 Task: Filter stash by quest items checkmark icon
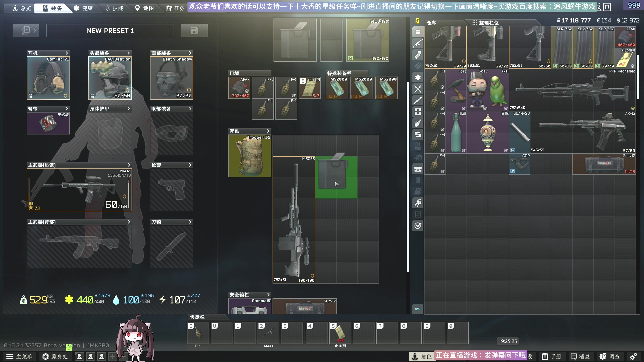(x=418, y=225)
